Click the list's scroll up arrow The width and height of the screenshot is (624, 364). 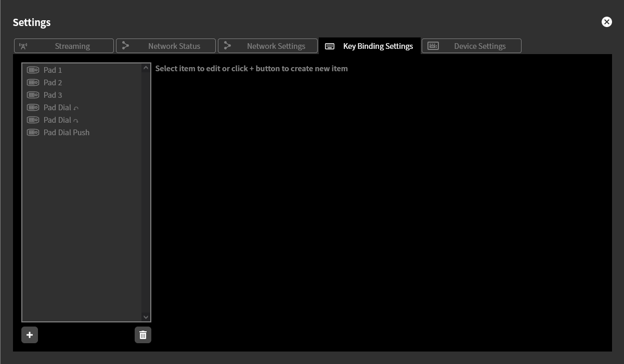click(146, 68)
